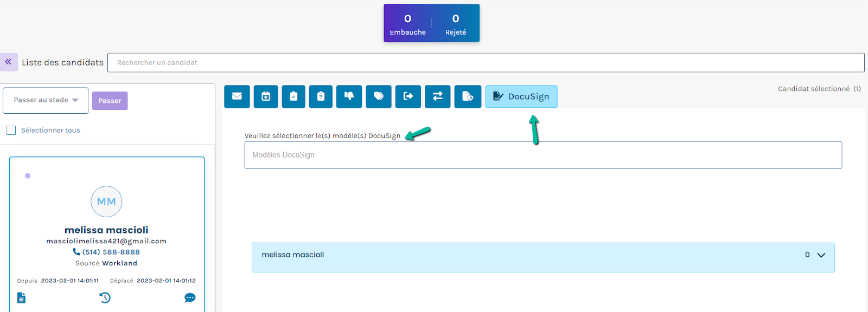Expand the melissa mascioli row chevron

pyautogui.click(x=821, y=255)
